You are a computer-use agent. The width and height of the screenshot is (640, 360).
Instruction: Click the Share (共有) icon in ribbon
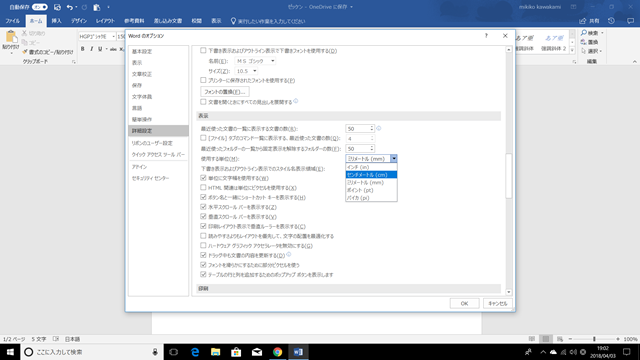tap(582, 21)
